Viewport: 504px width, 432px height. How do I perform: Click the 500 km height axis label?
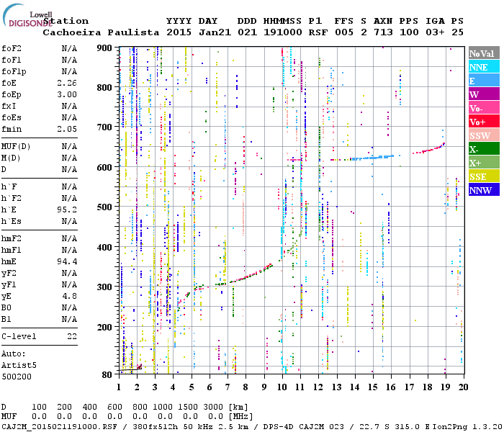[x=104, y=207]
